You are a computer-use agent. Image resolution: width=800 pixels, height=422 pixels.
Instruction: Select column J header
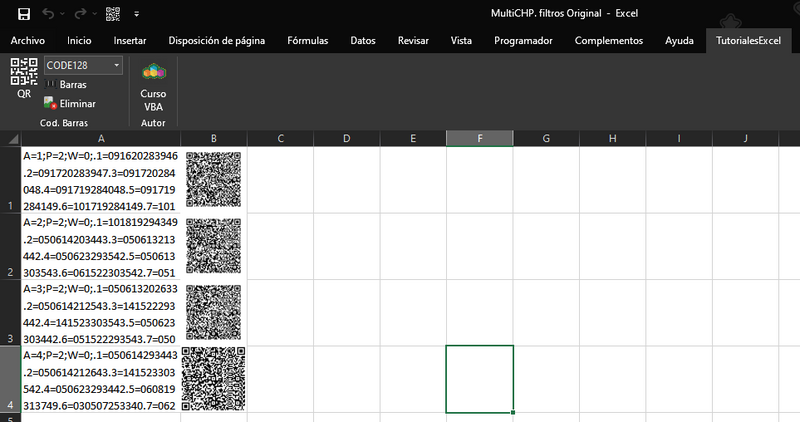745,139
